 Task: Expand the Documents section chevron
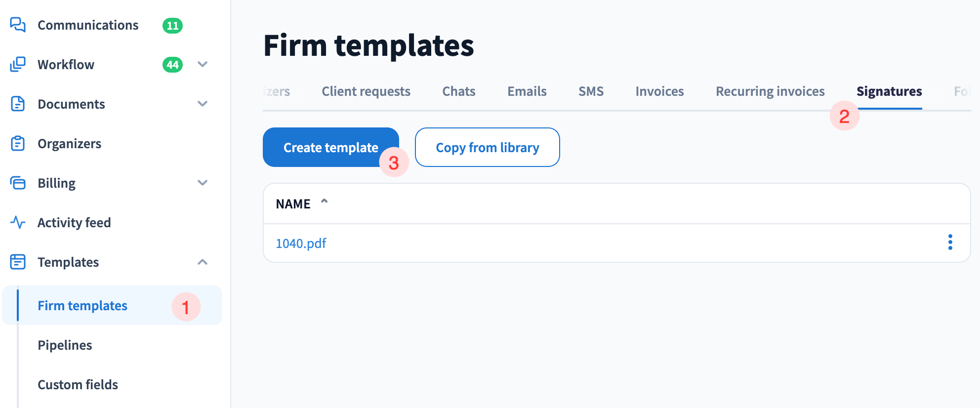[x=203, y=104]
